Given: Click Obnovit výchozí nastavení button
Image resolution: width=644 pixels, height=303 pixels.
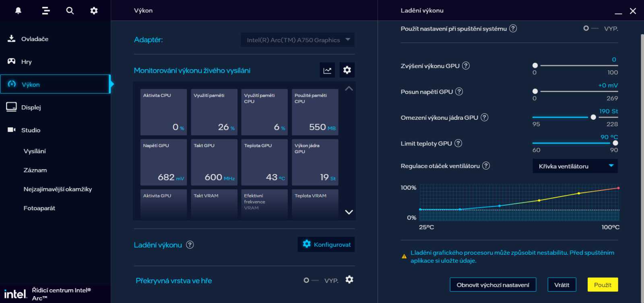Looking at the screenshot, I should pos(493,285).
